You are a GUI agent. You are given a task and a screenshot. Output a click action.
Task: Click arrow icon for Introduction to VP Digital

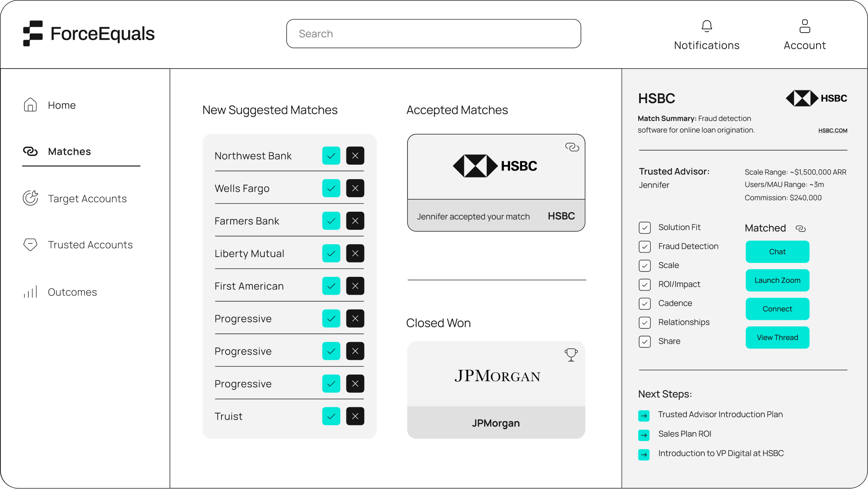tap(644, 454)
